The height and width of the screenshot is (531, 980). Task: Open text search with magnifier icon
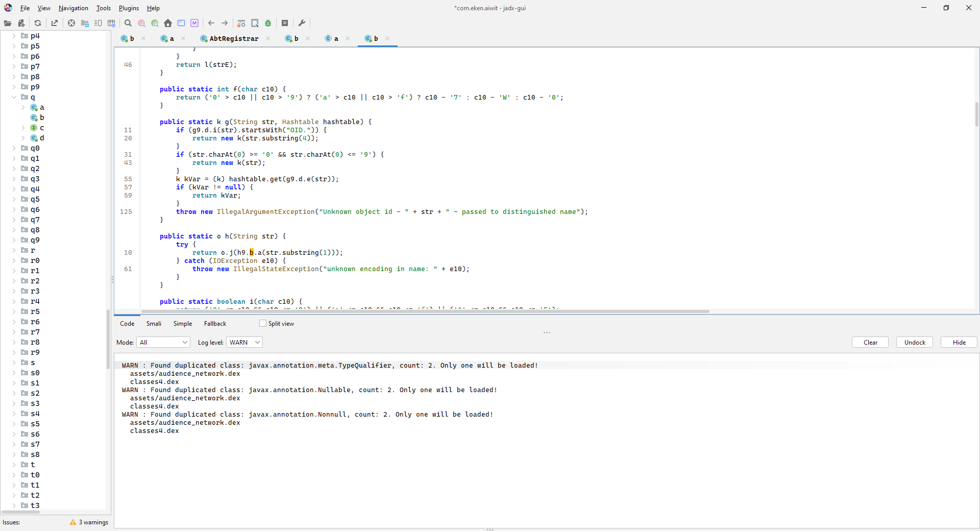coord(128,23)
